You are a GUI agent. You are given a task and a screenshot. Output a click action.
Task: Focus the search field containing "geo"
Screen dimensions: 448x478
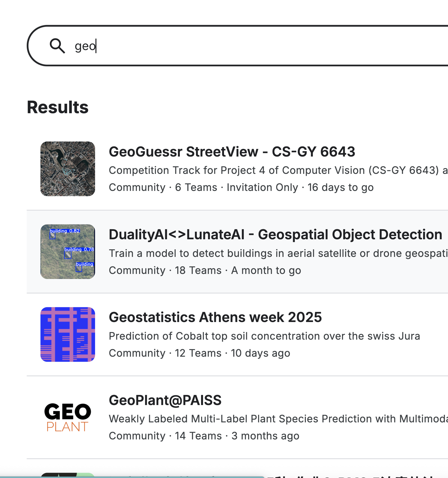point(224,46)
